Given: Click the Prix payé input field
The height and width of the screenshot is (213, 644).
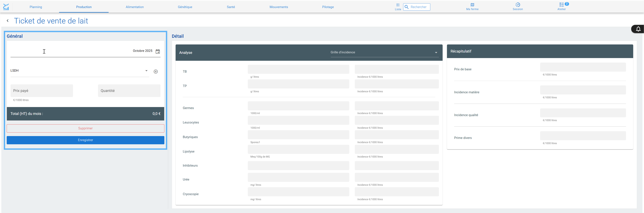Looking at the screenshot, I should [42, 91].
